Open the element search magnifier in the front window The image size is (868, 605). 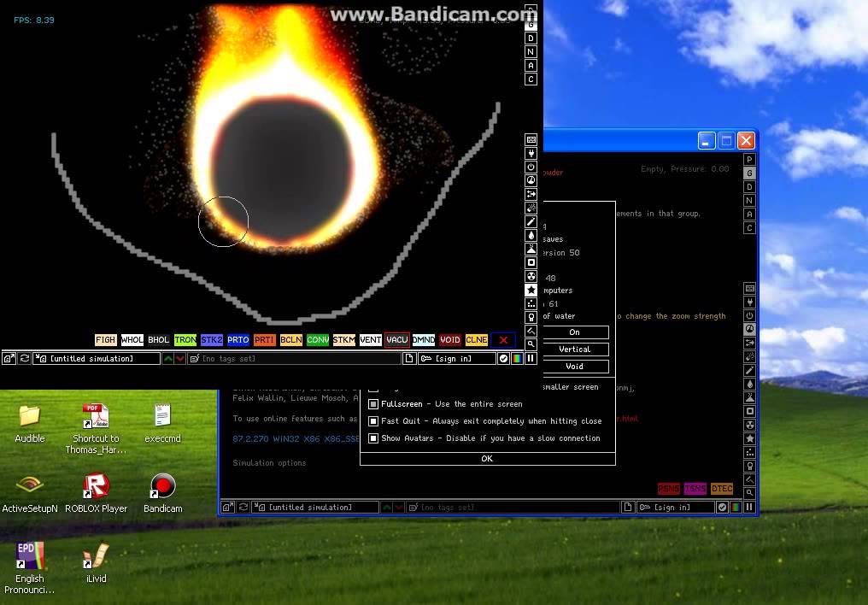(x=531, y=344)
